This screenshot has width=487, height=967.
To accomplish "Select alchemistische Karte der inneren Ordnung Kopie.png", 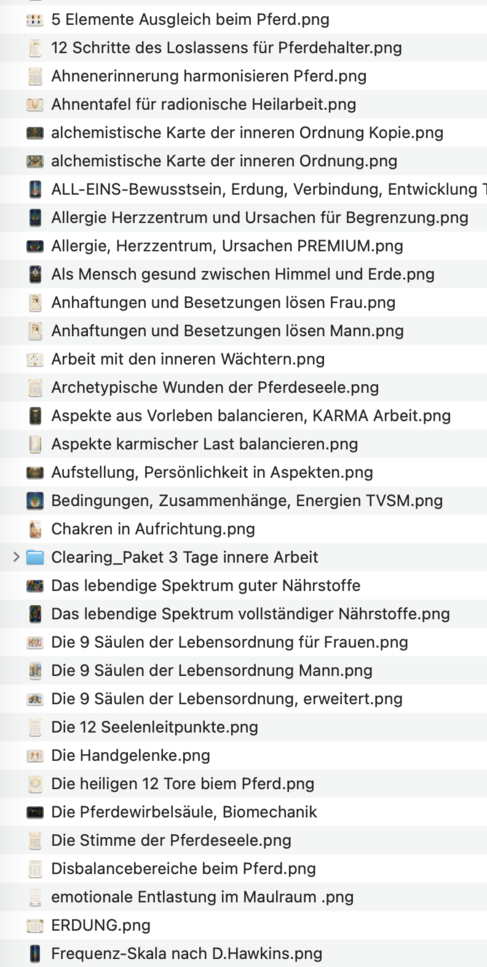I will pos(244,133).
